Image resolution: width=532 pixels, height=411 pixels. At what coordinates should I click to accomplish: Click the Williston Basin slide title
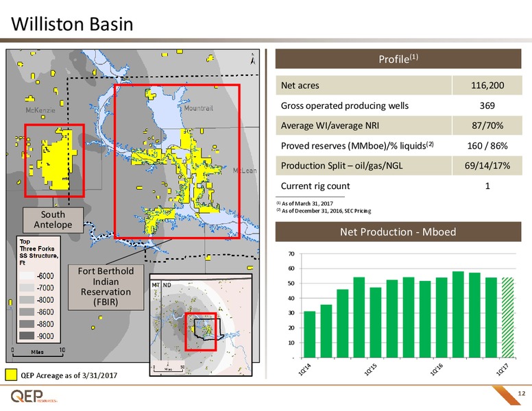pos(72,24)
